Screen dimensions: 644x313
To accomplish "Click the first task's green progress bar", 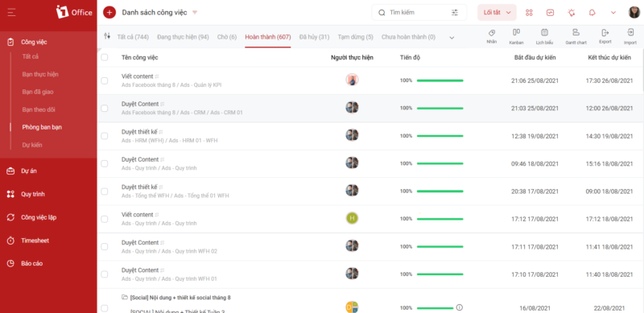I will (440, 81).
